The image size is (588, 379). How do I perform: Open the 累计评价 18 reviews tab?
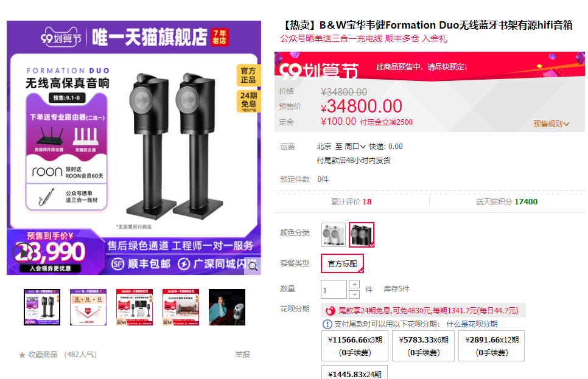tap(351, 202)
